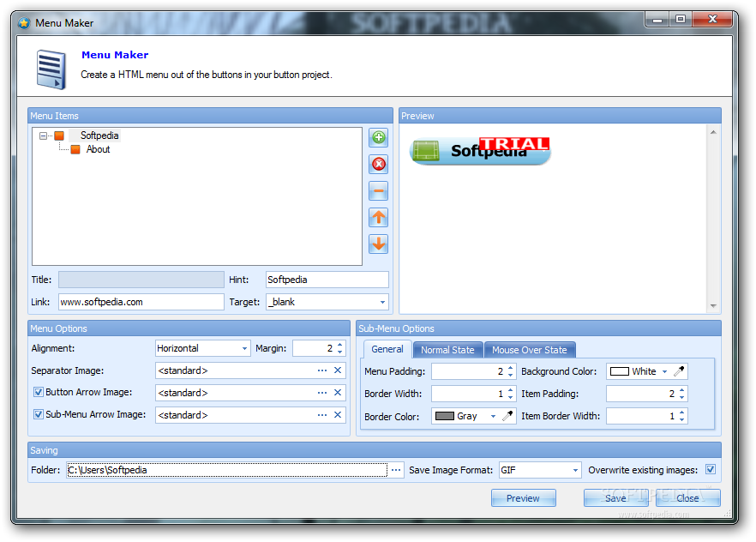Switch to the General tab

tap(387, 350)
